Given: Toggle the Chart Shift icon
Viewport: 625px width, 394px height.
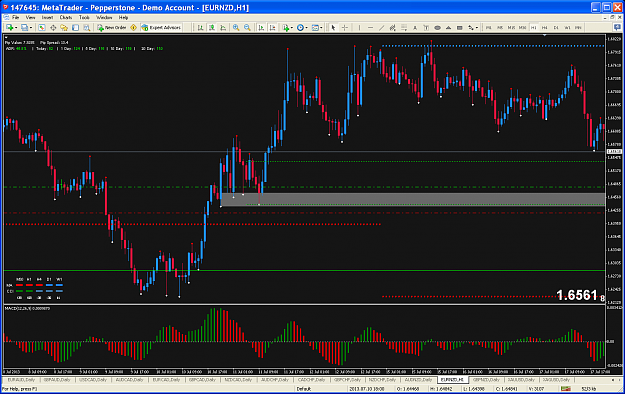Looking at the screenshot, I should click(x=272, y=28).
